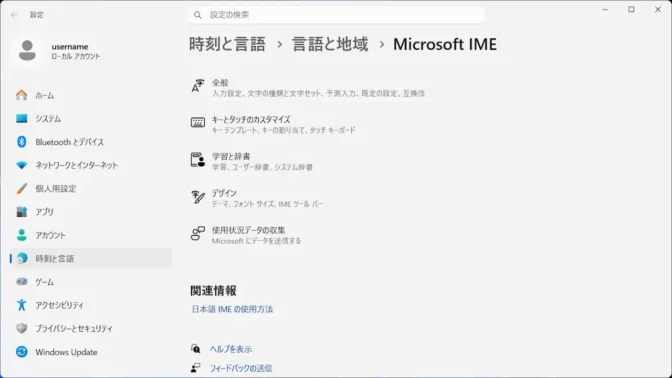
Task: Click the 学習と辞書 dictionary icon
Action: pos(198,159)
